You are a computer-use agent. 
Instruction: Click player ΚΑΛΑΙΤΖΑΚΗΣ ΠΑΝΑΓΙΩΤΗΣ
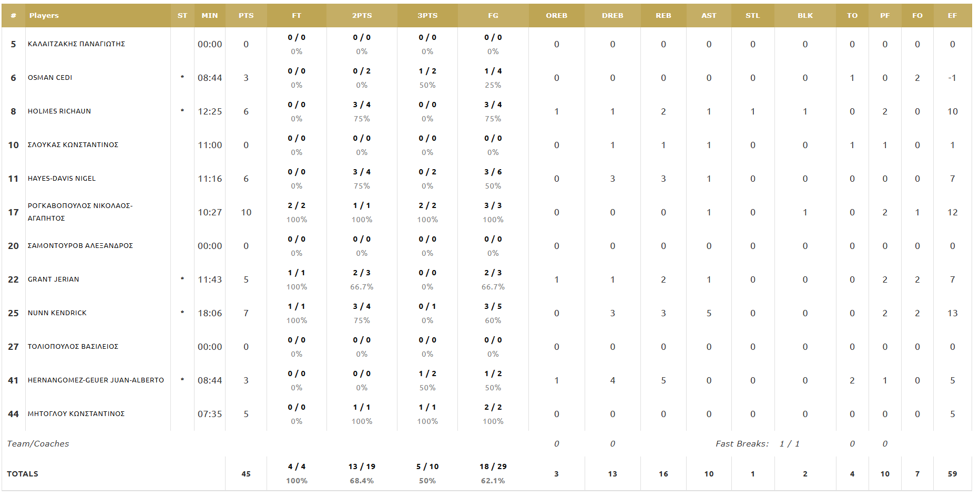tap(76, 44)
